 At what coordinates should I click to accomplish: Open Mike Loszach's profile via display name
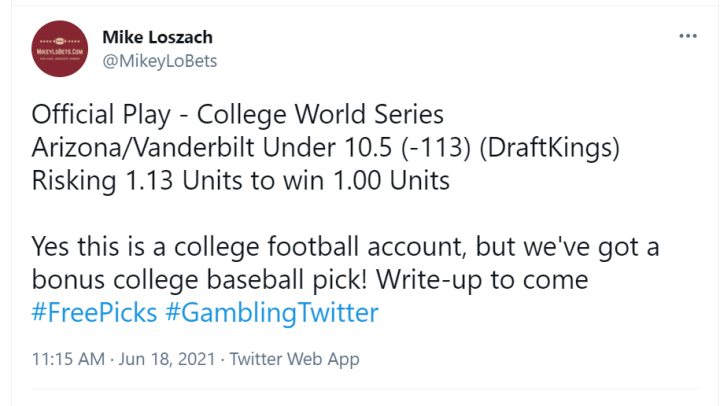click(157, 37)
